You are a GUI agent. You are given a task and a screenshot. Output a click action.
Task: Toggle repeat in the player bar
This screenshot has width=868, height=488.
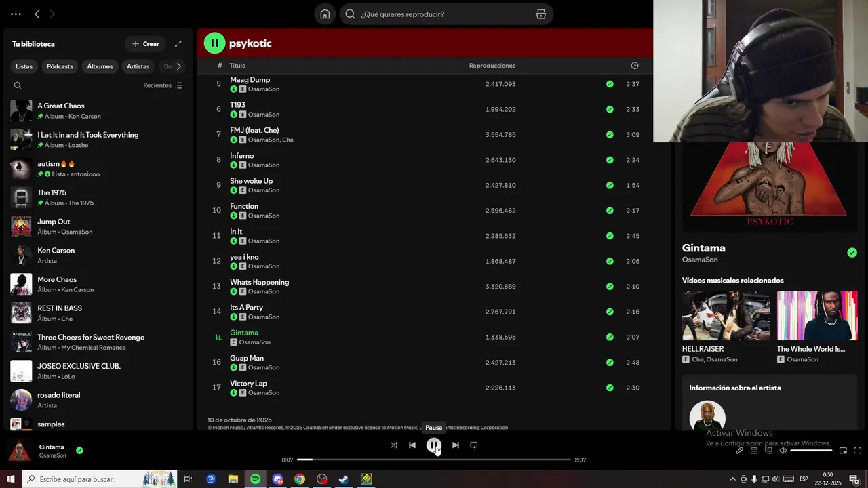click(x=474, y=445)
